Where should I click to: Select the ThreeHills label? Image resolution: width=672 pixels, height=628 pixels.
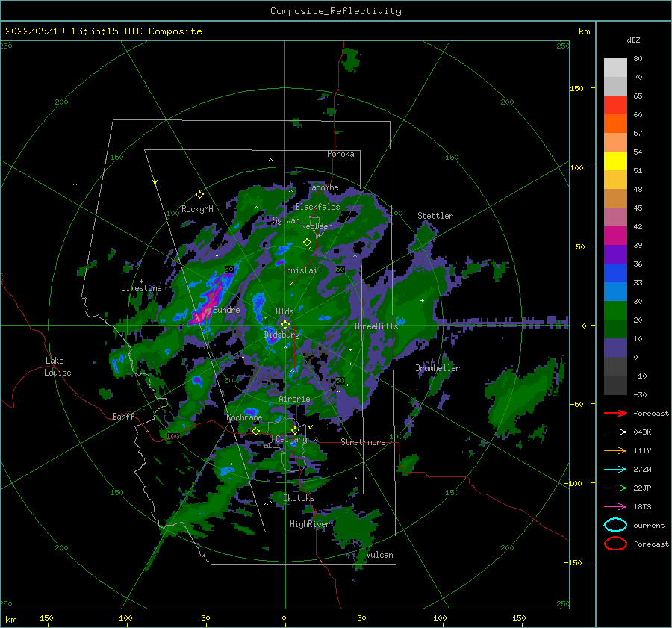[376, 326]
